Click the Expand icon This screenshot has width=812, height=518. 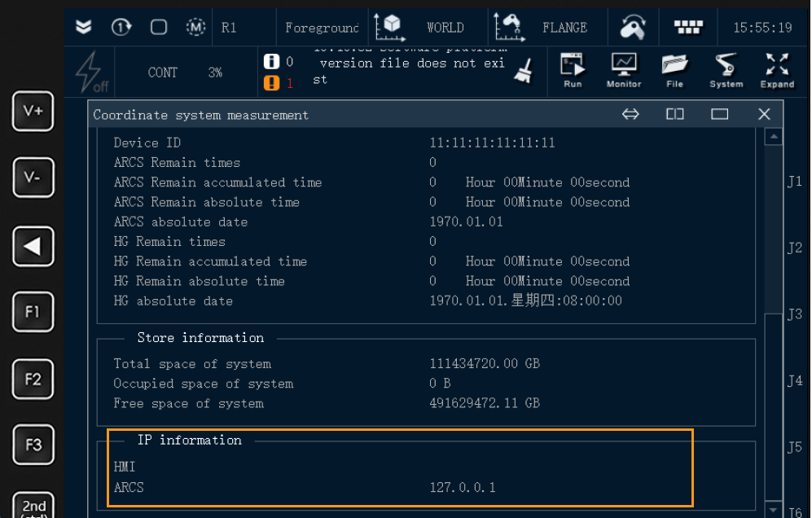(x=777, y=71)
